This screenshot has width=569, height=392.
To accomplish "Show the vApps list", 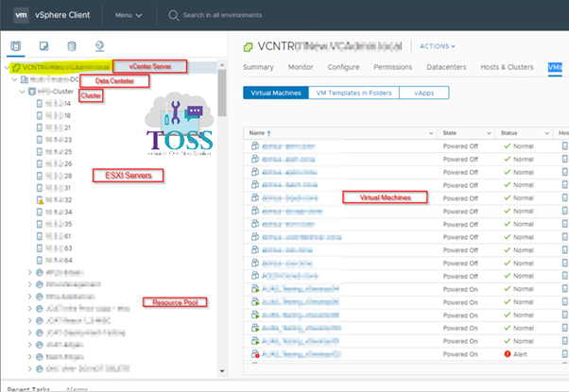I will coord(424,93).
